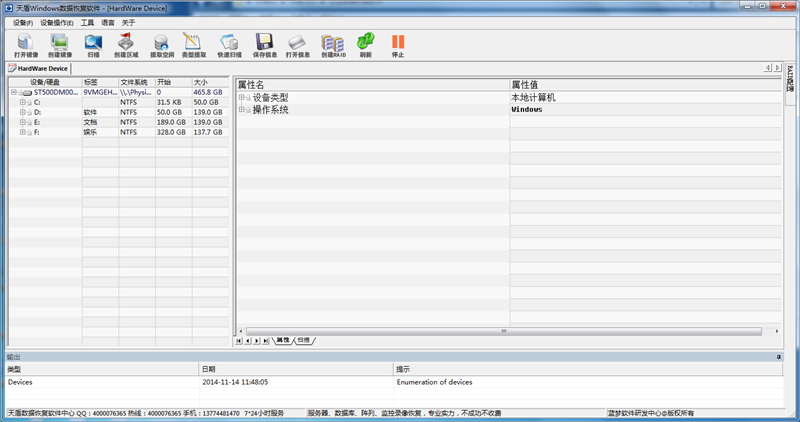The image size is (800, 422).
Task: Click left tab-scroll arrow at top right
Action: pyautogui.click(x=768, y=68)
